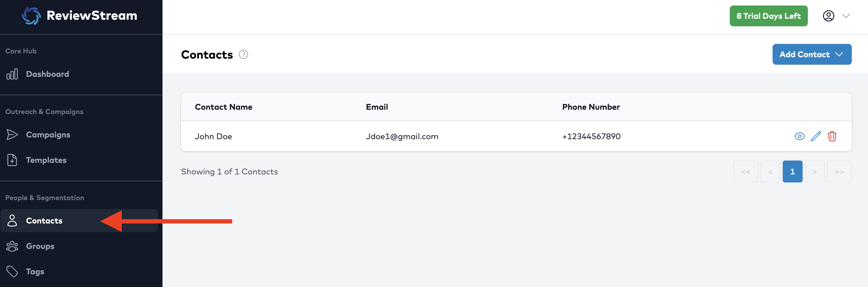Viewport: 868px width, 287px height.
Task: Click the Jdoe1@gmail.com email cell
Action: click(402, 136)
